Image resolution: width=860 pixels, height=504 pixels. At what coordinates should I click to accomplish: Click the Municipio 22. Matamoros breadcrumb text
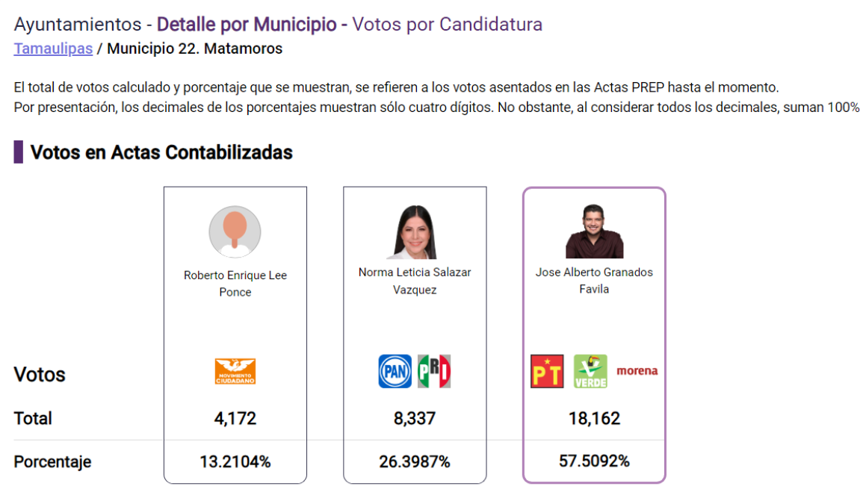click(194, 49)
